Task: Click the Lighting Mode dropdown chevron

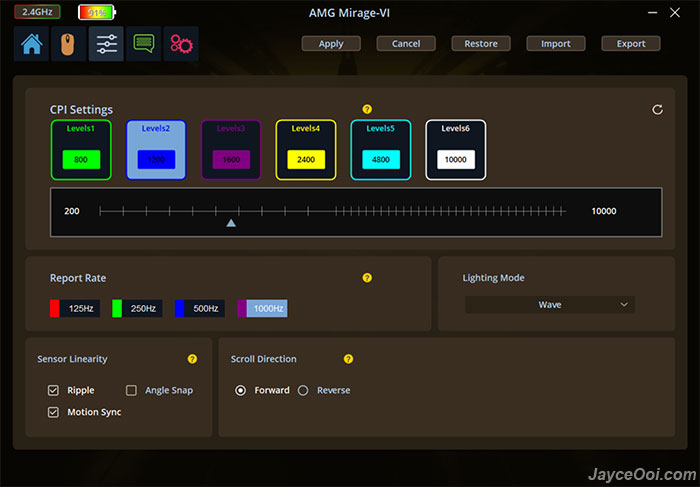Action: click(x=624, y=305)
